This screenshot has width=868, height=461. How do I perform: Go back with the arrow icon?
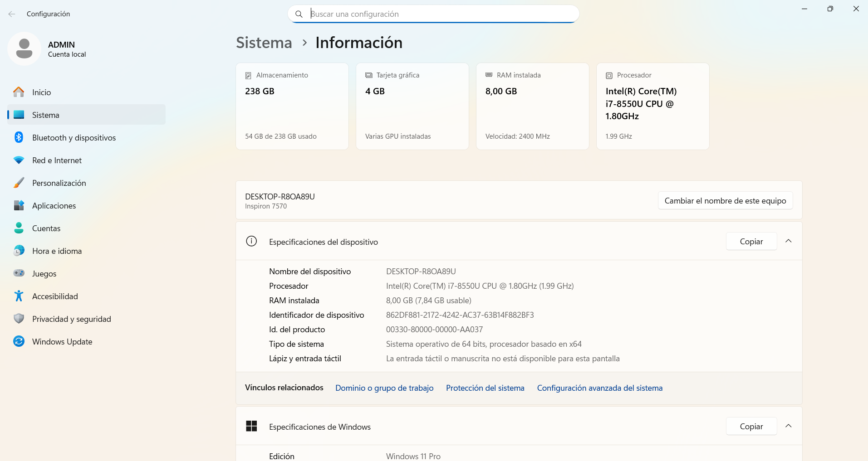pyautogui.click(x=12, y=14)
